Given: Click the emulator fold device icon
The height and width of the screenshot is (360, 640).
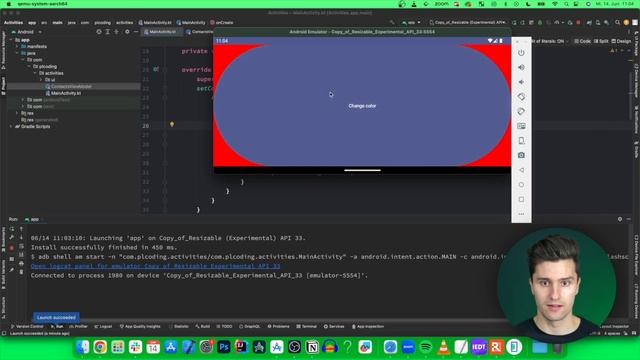Looking at the screenshot, I should (x=521, y=141).
